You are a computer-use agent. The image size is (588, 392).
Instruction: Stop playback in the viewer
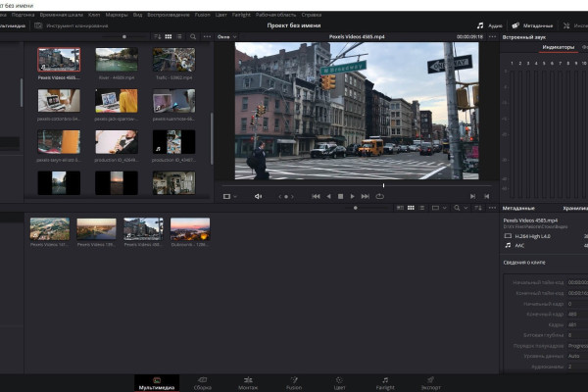point(340,196)
